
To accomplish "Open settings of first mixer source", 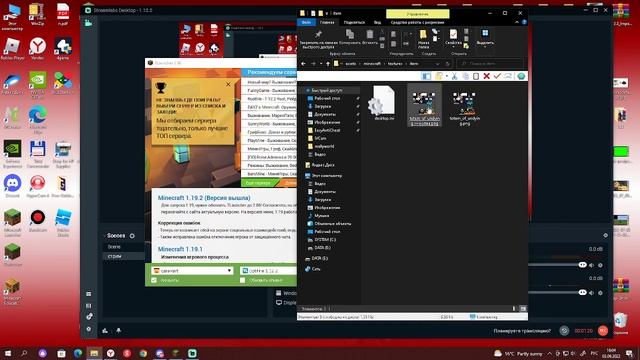I will pos(600,265).
